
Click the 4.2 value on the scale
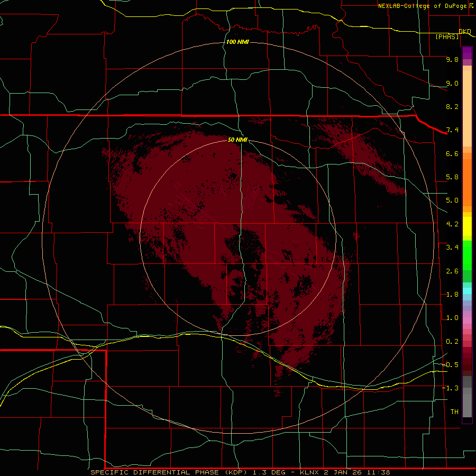(452, 224)
